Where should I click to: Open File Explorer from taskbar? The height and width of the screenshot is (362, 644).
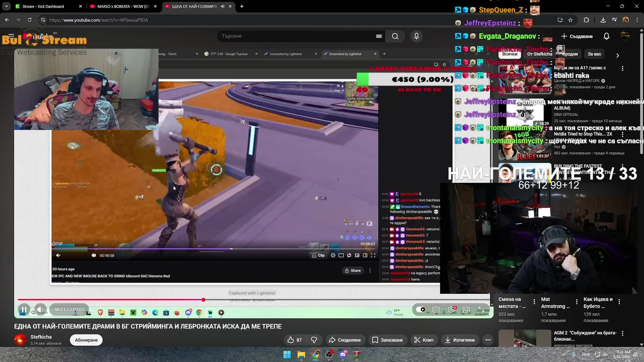301,354
